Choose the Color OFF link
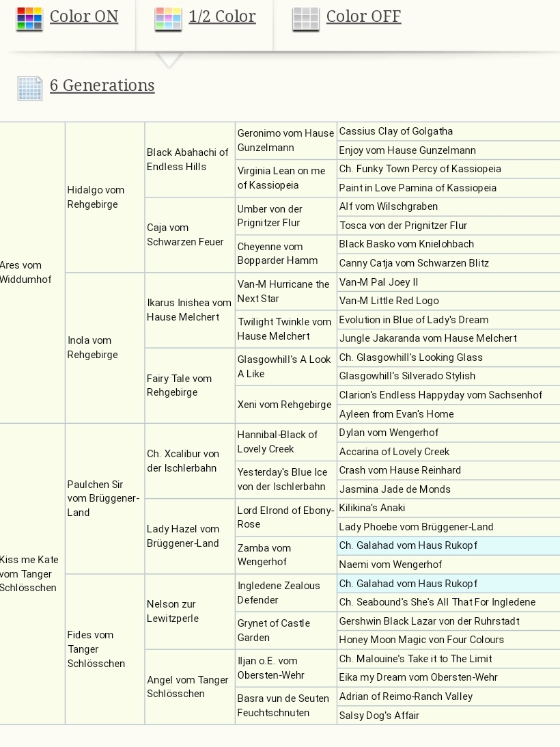 click(x=363, y=16)
